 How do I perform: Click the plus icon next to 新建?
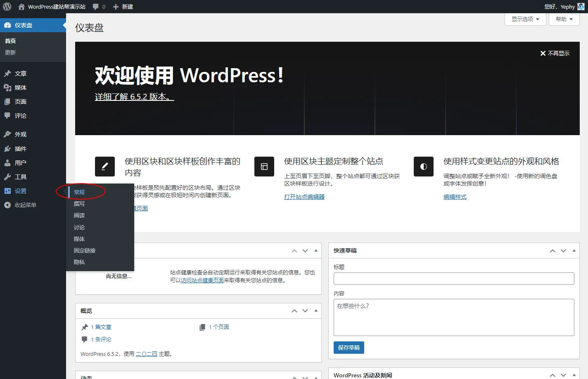(116, 7)
